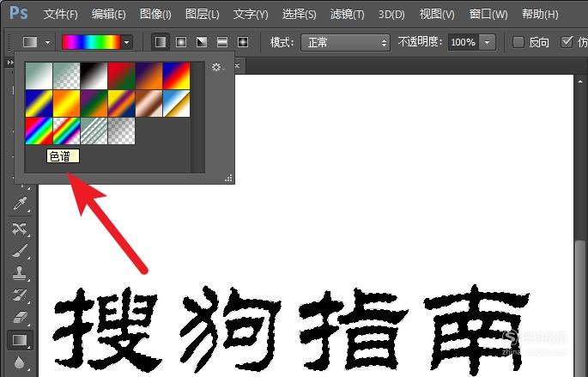This screenshot has width=588, height=377.
Task: Choose the black to white gradient preset
Action: click(x=94, y=76)
